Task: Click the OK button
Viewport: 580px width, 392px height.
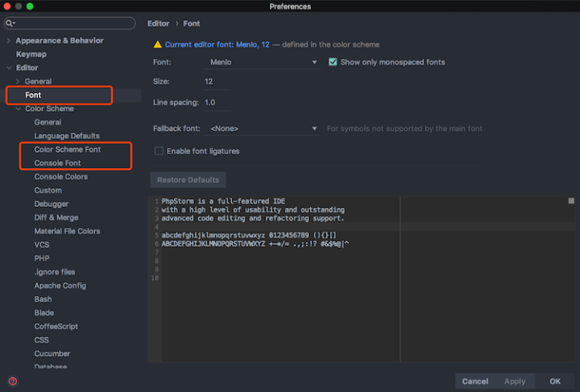Action: pos(555,381)
